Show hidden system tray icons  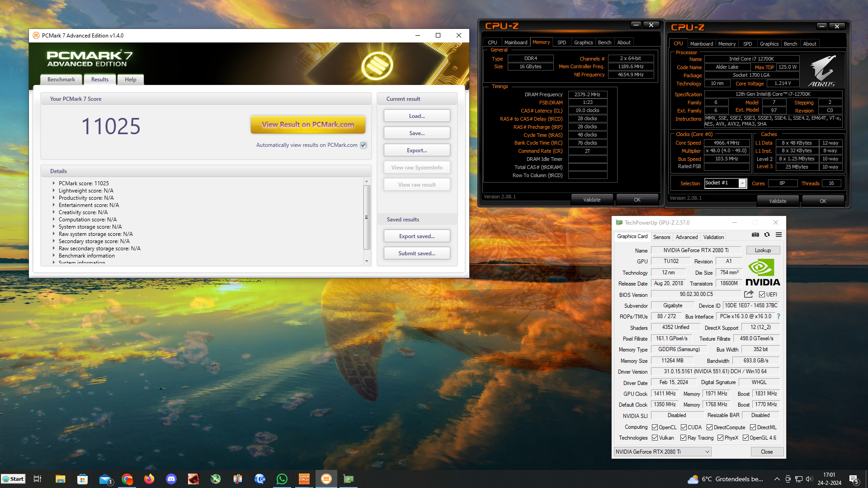777,479
